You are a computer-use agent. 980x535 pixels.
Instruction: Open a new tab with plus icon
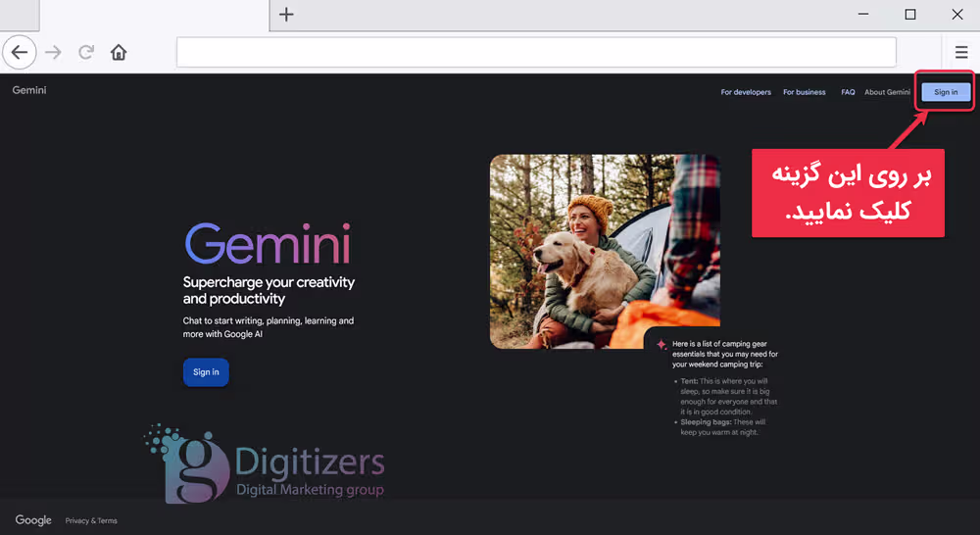pos(286,14)
